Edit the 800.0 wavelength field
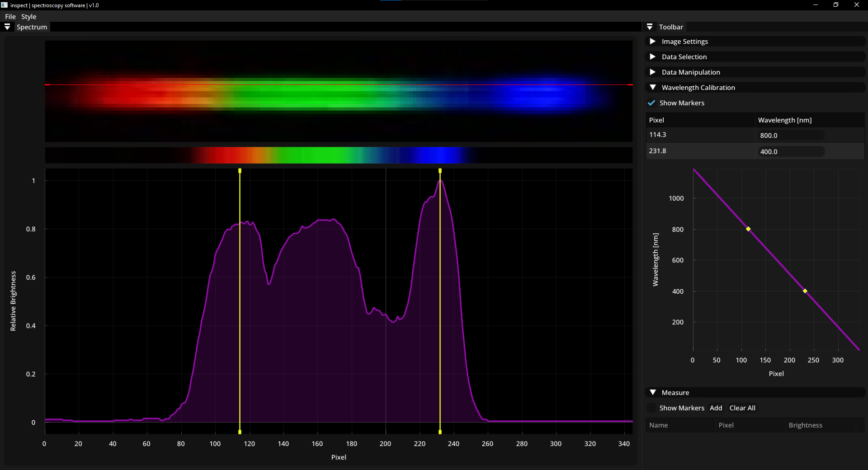Image resolution: width=868 pixels, height=470 pixels. (791, 136)
